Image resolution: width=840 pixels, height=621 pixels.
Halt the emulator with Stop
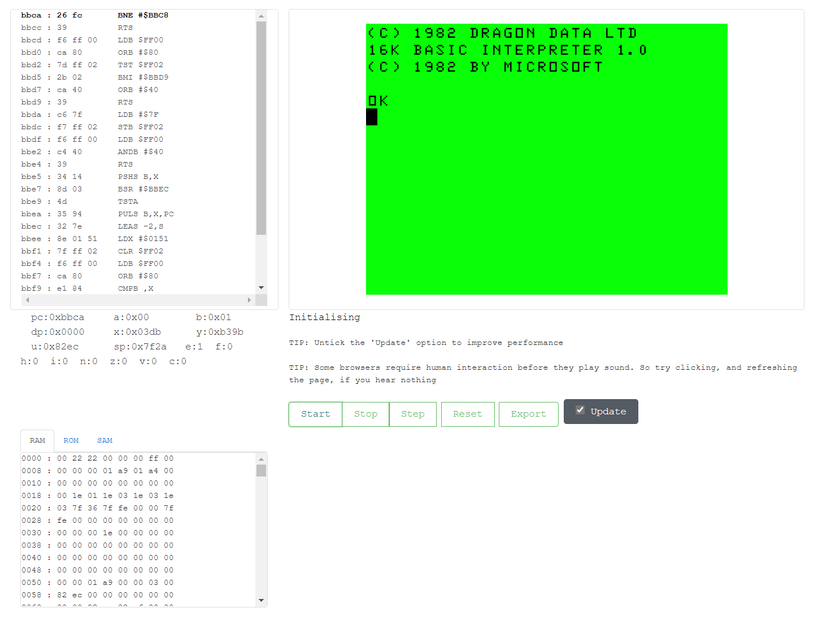pyautogui.click(x=365, y=414)
